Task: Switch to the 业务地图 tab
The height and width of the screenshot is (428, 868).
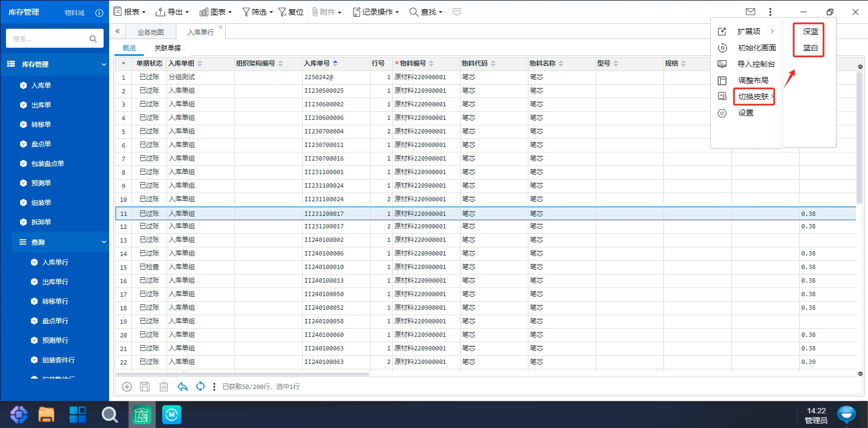Action: [x=151, y=32]
